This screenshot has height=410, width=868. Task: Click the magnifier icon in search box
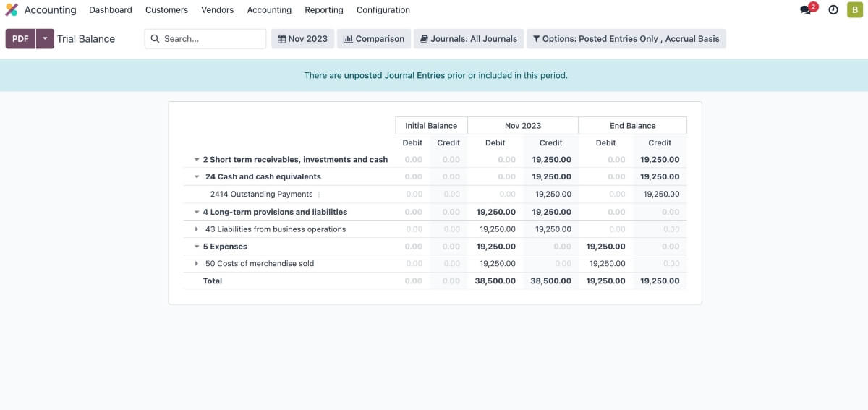click(x=155, y=39)
